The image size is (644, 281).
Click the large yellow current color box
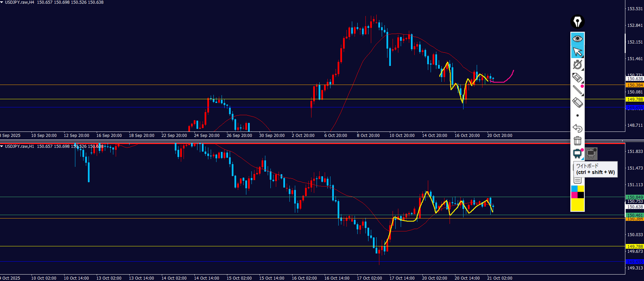pos(577,205)
